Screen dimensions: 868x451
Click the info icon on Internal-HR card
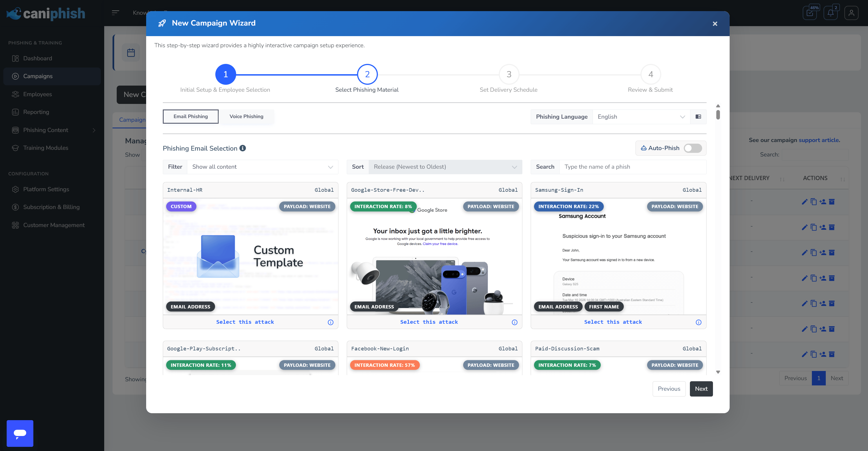pos(331,322)
